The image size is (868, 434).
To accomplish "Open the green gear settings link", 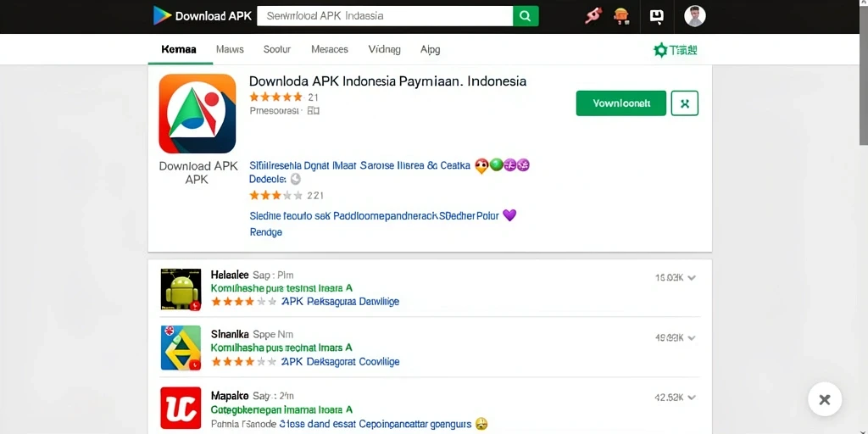I will (676, 50).
